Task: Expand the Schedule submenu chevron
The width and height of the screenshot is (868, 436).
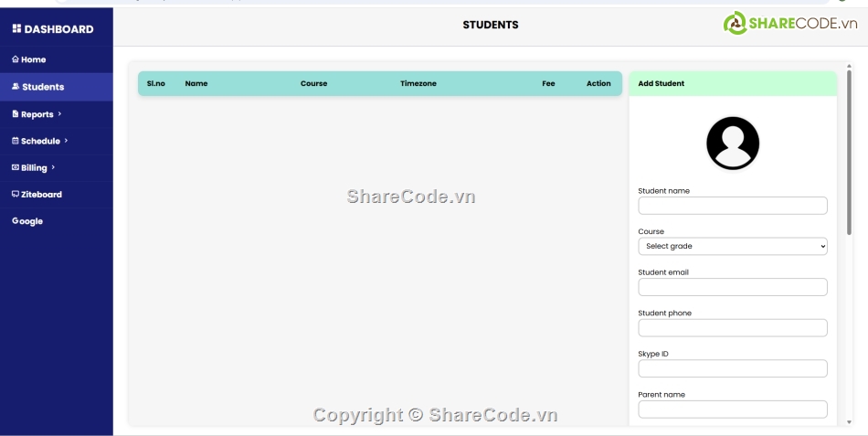Action: (66, 141)
